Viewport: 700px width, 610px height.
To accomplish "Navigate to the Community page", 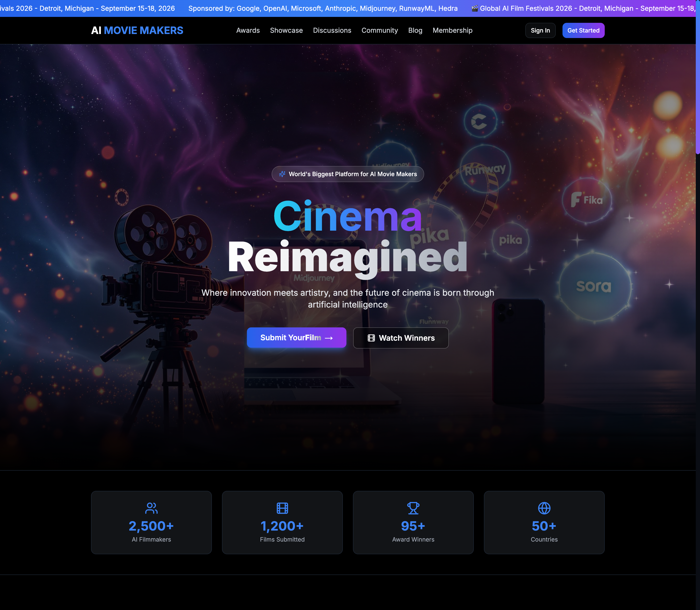I will [380, 30].
